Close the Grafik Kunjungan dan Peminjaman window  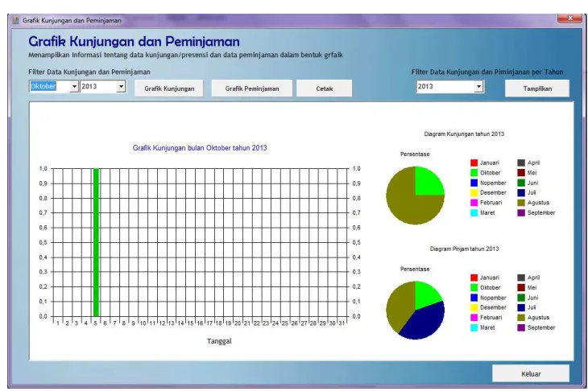pos(570,18)
